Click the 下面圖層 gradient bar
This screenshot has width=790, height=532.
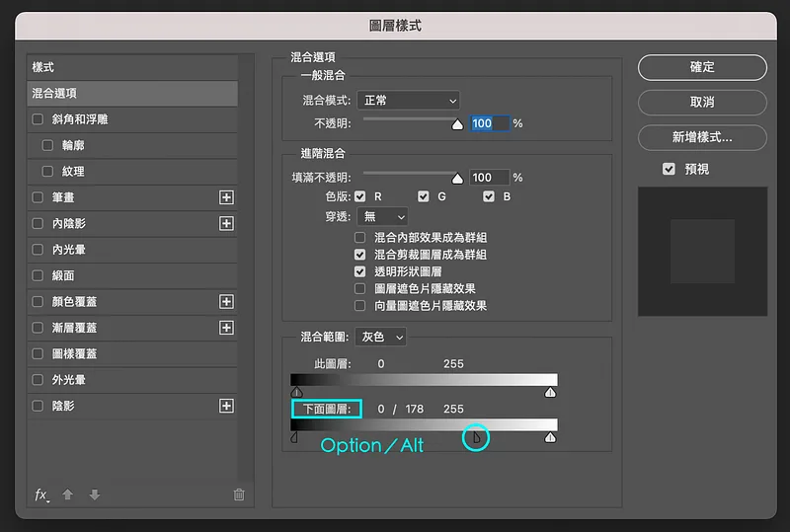point(424,424)
